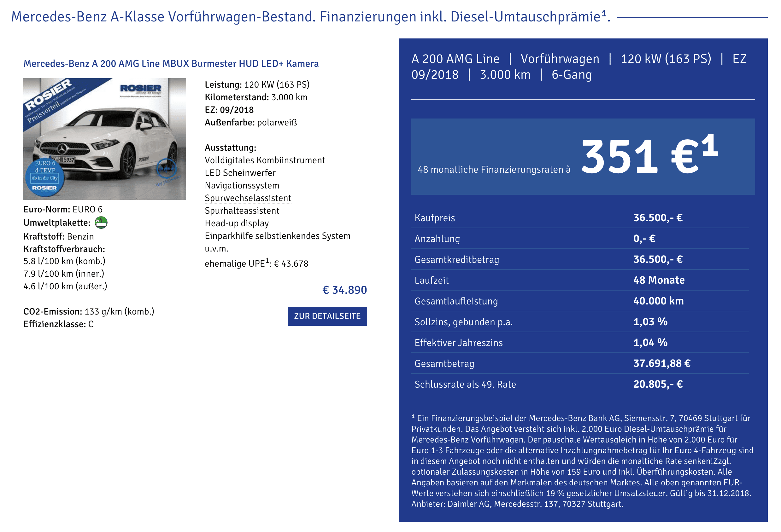Click the CO2-Emission 133 g/km line
The width and height of the screenshot is (781, 532).
click(89, 311)
